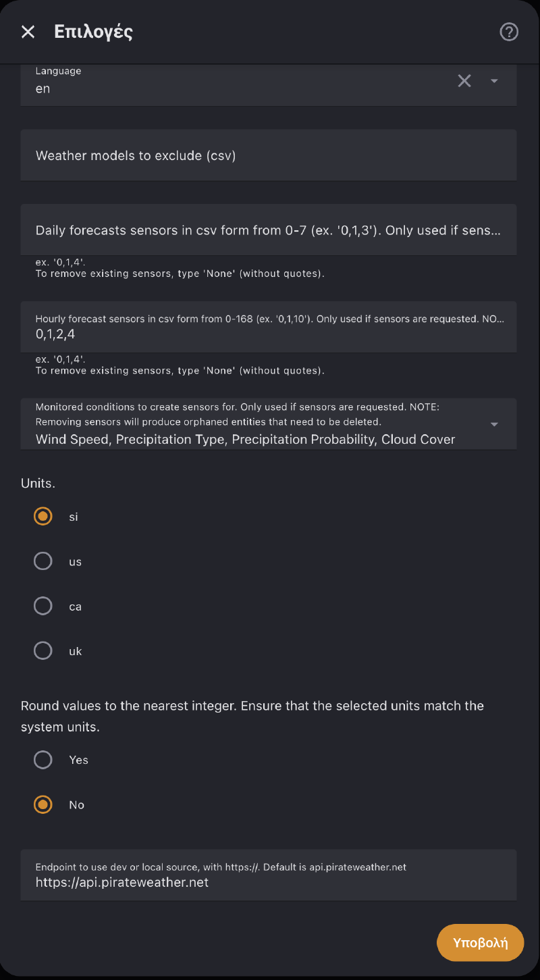The image size is (540, 980).
Task: Choose the ca units option
Action: point(43,606)
